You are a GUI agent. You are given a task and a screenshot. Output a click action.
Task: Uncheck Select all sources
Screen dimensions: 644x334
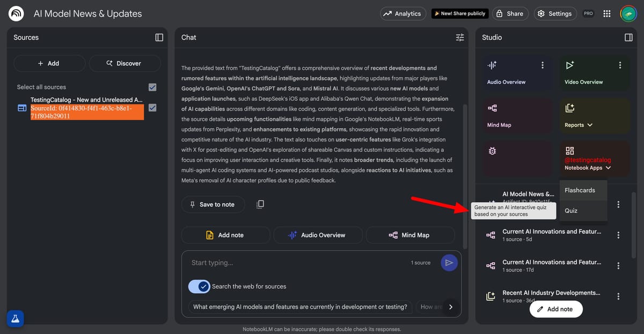[x=152, y=87]
